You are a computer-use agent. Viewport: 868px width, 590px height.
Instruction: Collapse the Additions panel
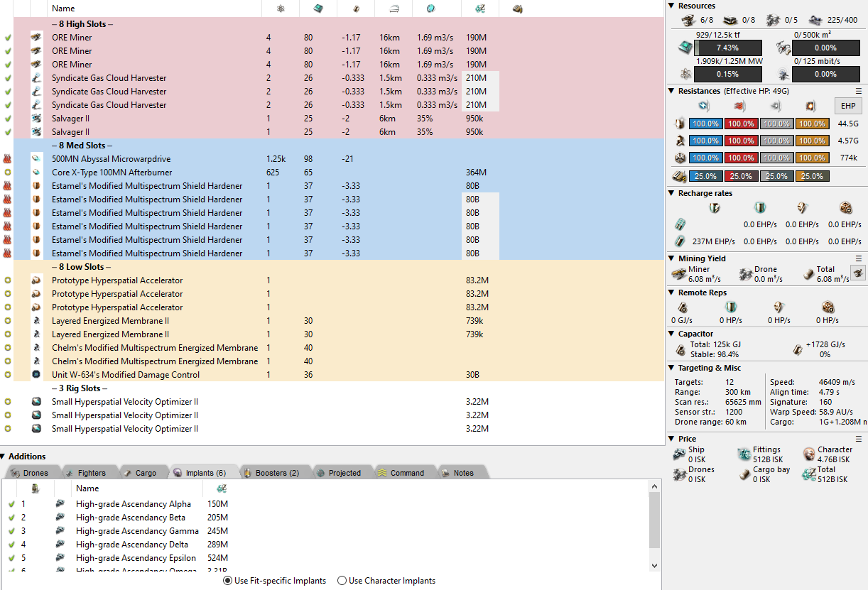click(x=4, y=457)
